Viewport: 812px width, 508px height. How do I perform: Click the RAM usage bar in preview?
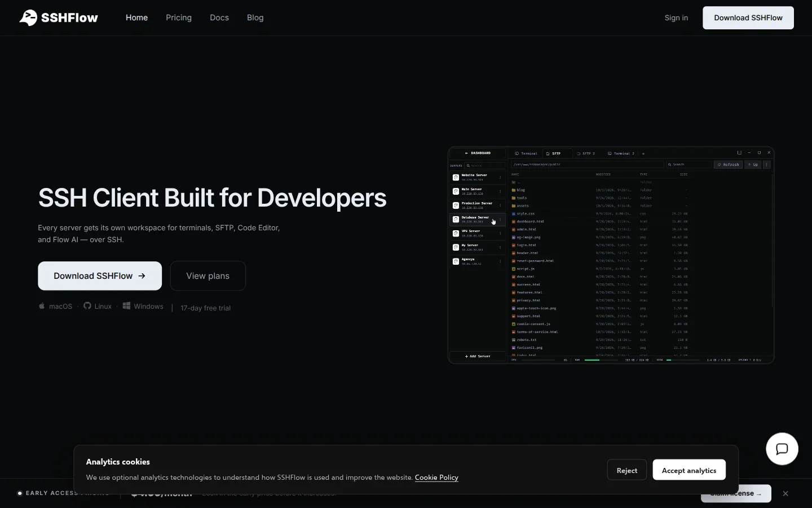[x=601, y=360]
